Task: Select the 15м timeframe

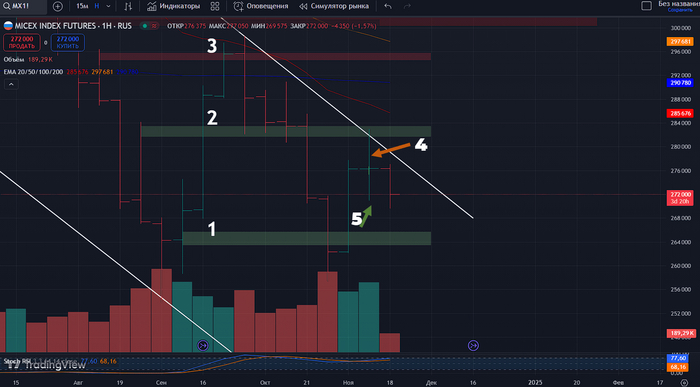Action: click(x=82, y=6)
